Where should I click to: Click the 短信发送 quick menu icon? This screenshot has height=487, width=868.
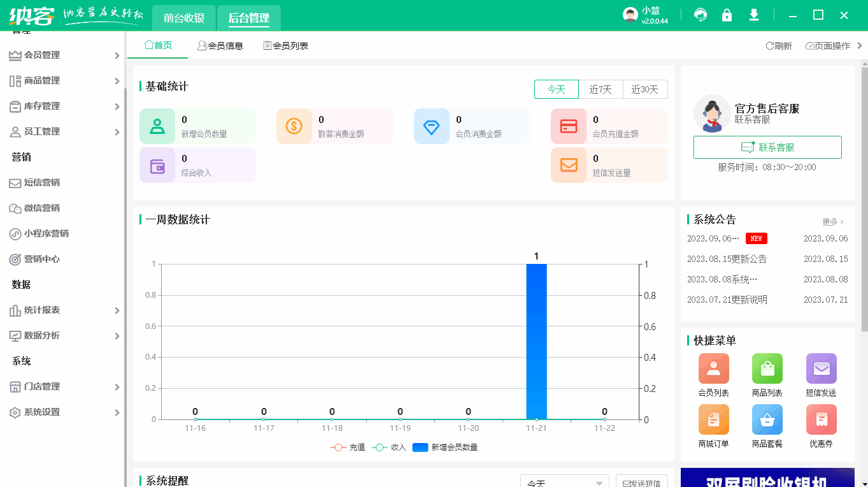point(821,368)
